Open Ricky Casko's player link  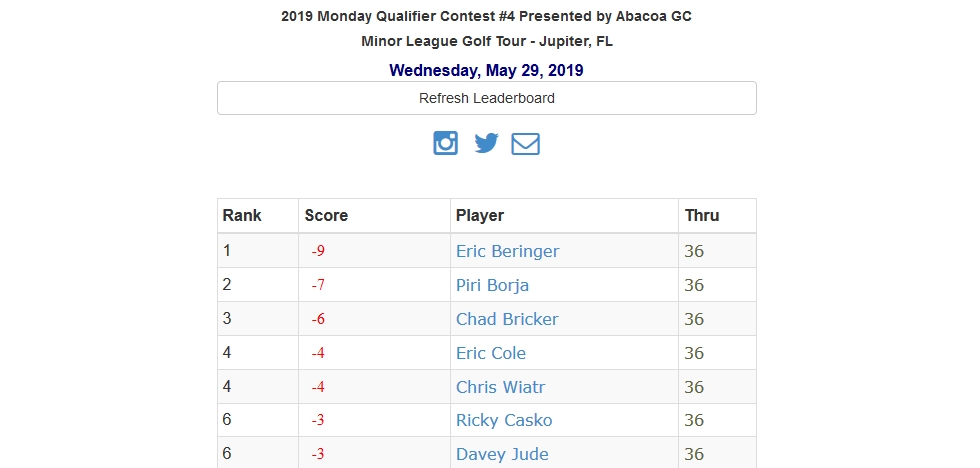(504, 421)
